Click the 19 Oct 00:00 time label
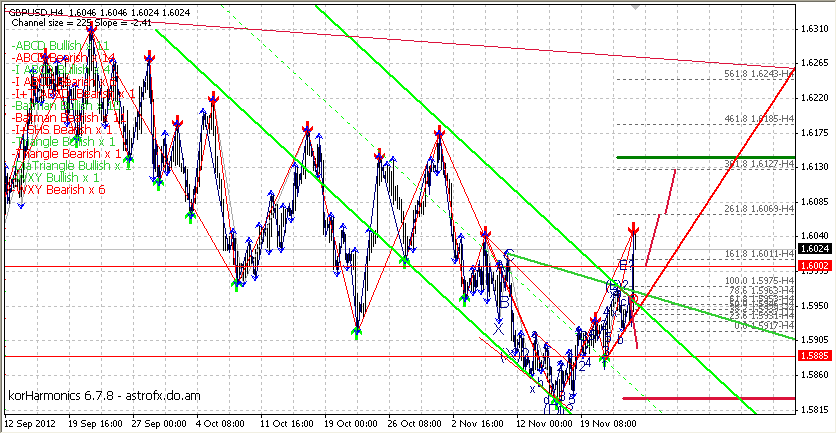837x434 pixels. [350, 424]
